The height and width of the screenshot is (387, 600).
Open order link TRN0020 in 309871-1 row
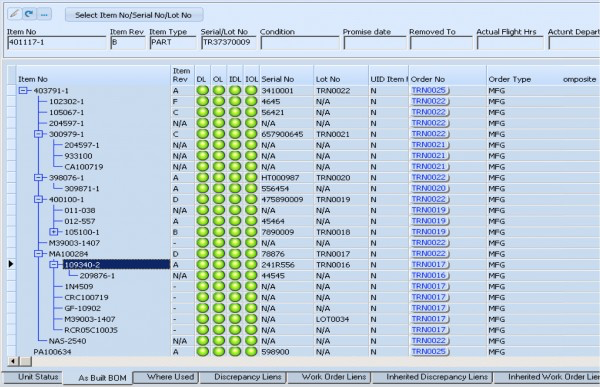tap(429, 188)
